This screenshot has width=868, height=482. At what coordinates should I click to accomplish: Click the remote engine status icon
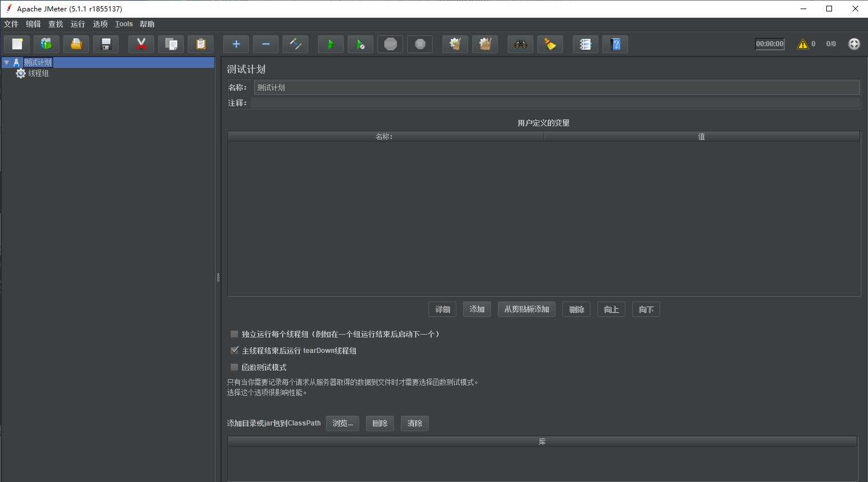click(x=854, y=44)
